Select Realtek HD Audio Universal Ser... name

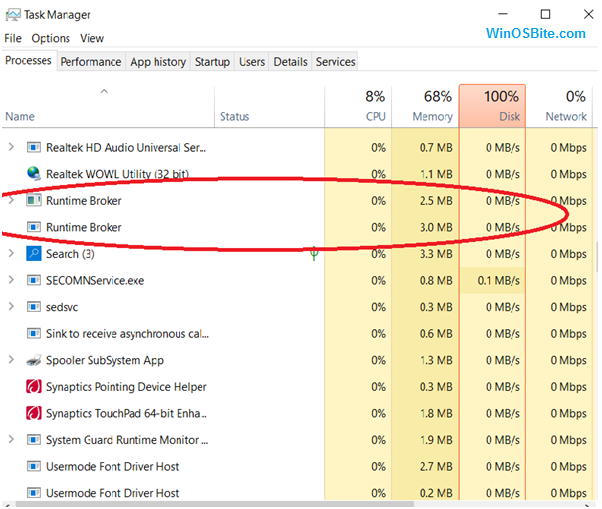pos(126,148)
